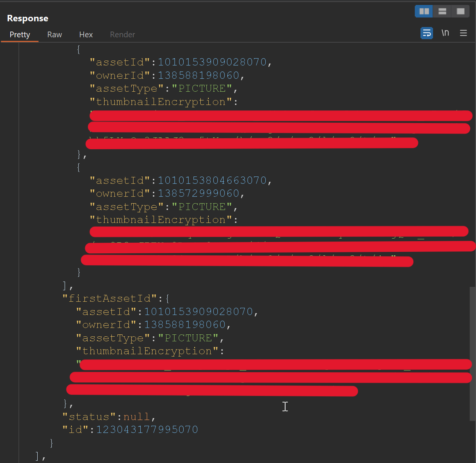
Task: Open the Response options hamburger menu
Action: point(463,33)
